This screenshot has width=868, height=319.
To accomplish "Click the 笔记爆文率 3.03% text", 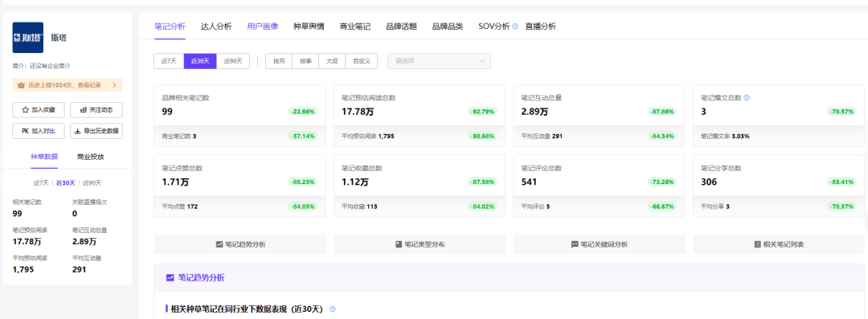I will (x=725, y=136).
